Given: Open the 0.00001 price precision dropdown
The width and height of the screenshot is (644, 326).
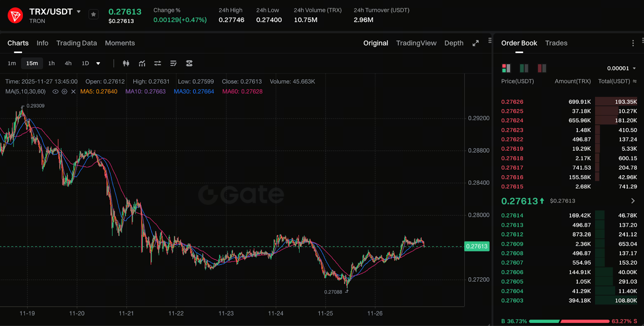Looking at the screenshot, I should click(x=621, y=69).
